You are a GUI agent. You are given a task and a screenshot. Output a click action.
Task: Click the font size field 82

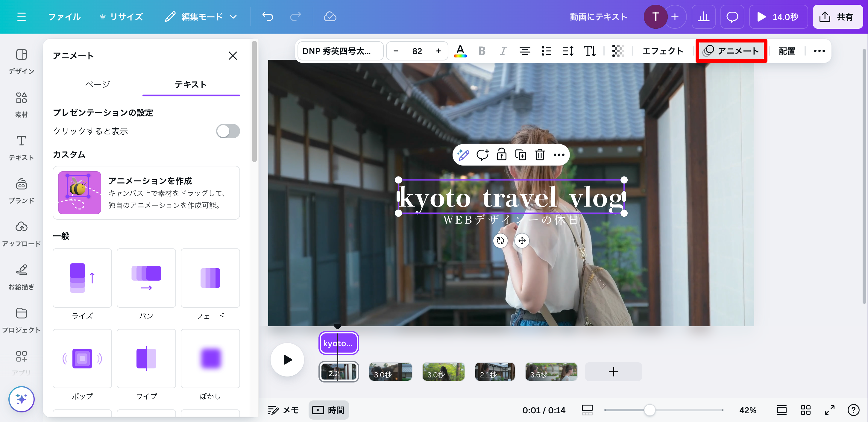pyautogui.click(x=417, y=51)
